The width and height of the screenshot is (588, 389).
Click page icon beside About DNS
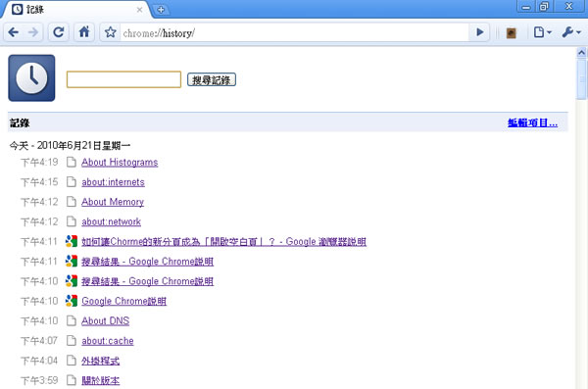click(72, 320)
